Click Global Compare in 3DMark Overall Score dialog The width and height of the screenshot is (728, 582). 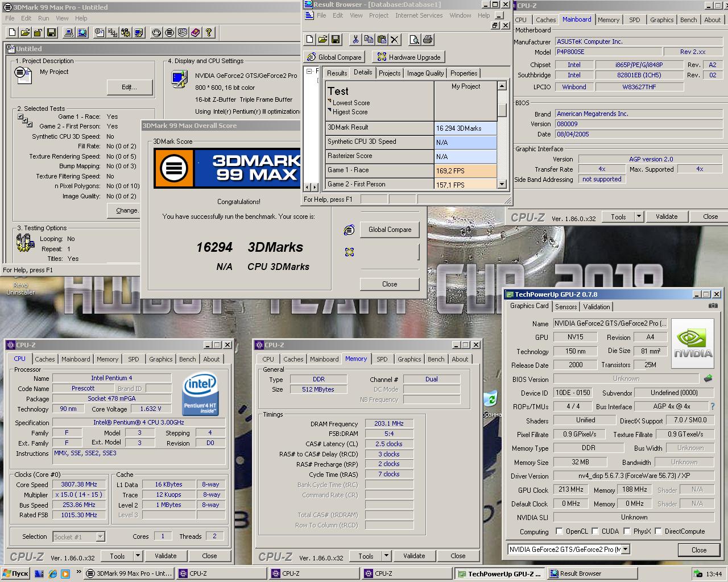tap(390, 230)
